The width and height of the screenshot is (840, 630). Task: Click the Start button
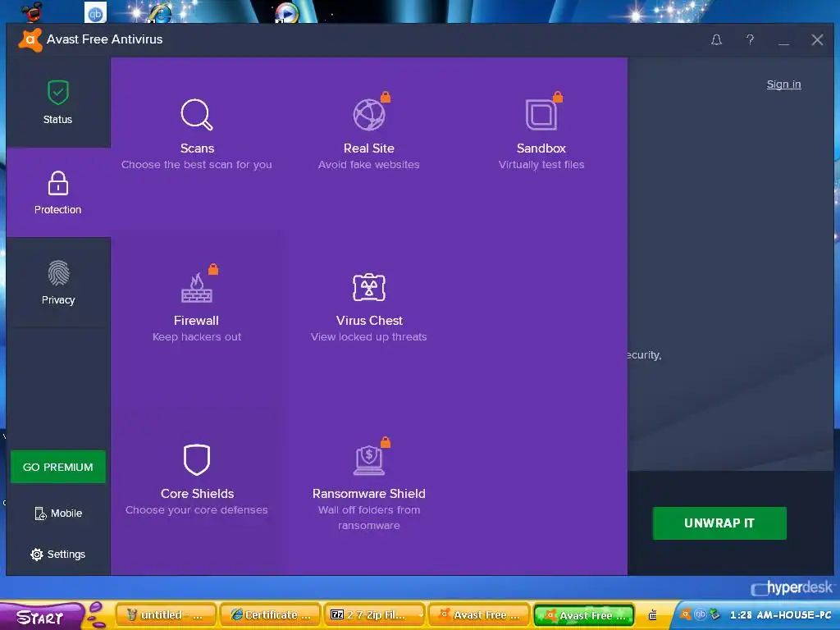tap(42, 616)
